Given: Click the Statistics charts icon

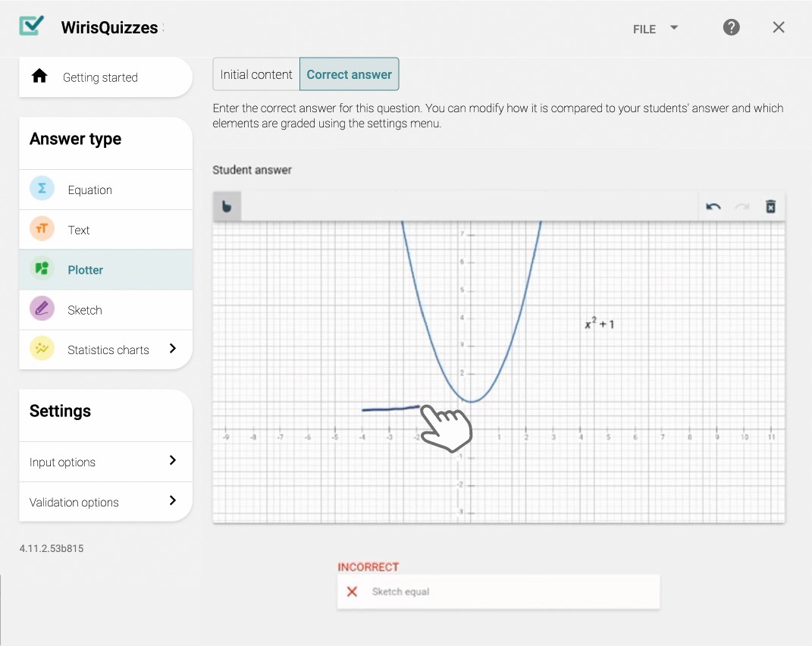Looking at the screenshot, I should [42, 350].
